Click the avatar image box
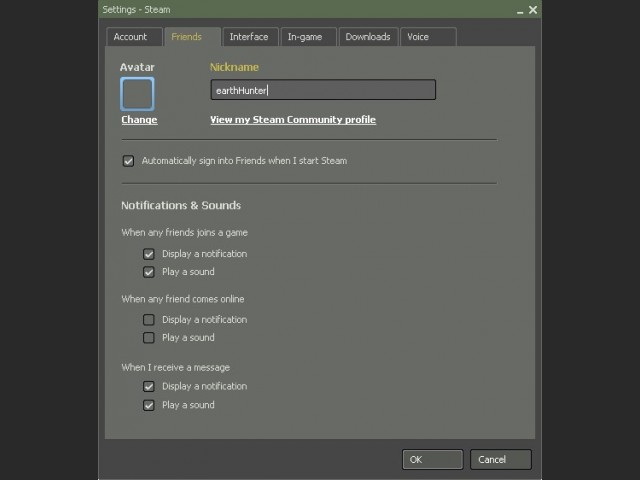640x480 pixels. tap(137, 94)
